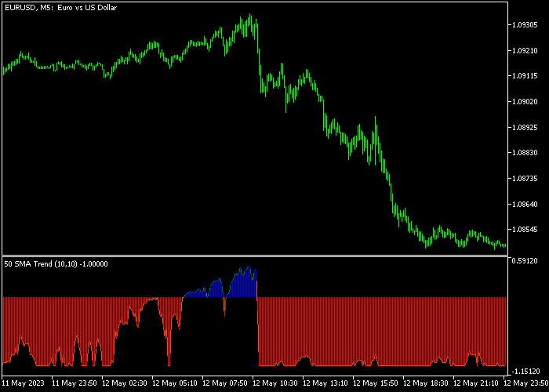Click the 12 May 15:50 time label
This screenshot has height=392, width=549.
tap(376, 383)
